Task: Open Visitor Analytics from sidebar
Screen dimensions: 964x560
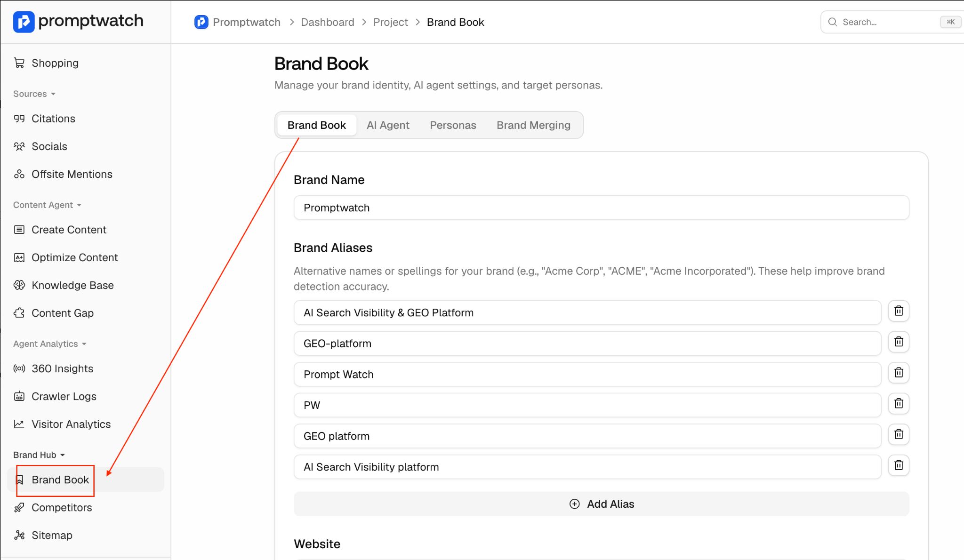Action: (86, 424)
